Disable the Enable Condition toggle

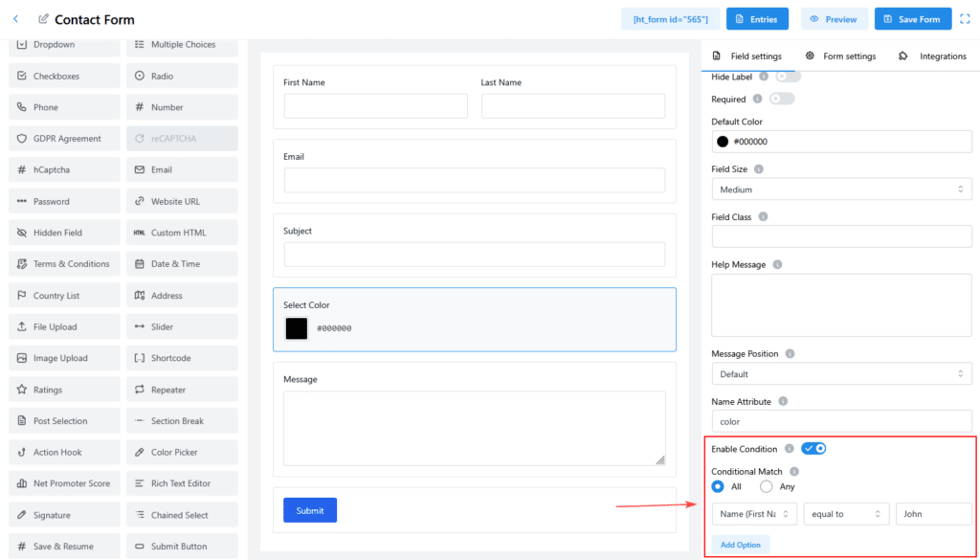(813, 448)
